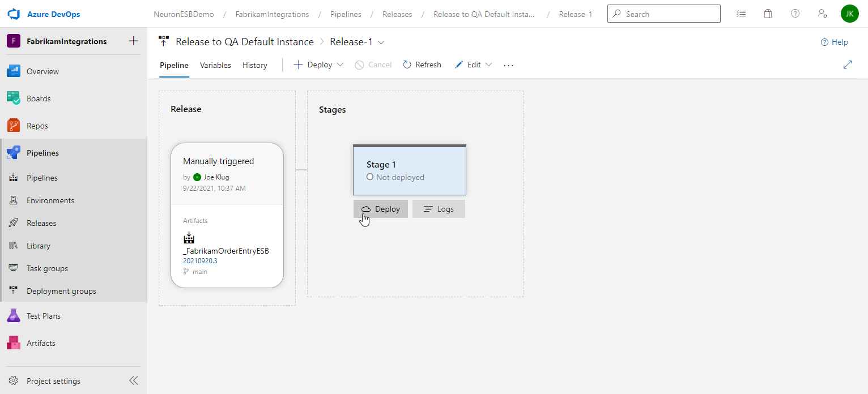Click the FabrikamIntegrations project avatar icon
This screenshot has height=394, width=868.
[14, 41]
